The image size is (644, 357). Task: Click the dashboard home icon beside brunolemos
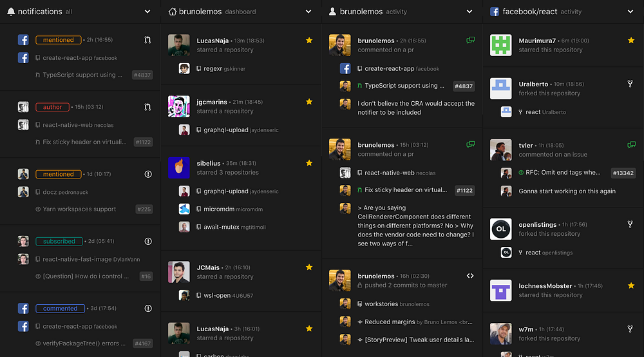pos(173,12)
